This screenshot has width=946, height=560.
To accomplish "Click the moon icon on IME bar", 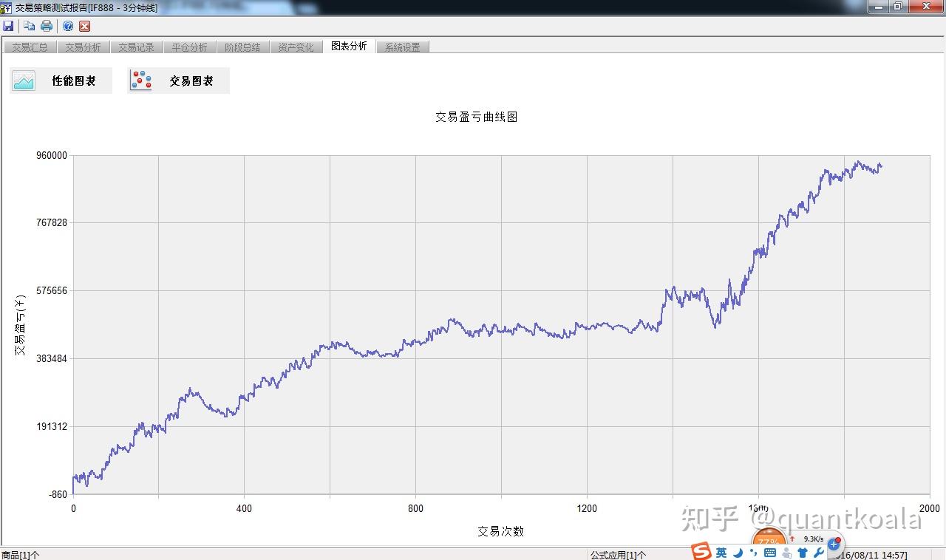I will click(x=738, y=553).
